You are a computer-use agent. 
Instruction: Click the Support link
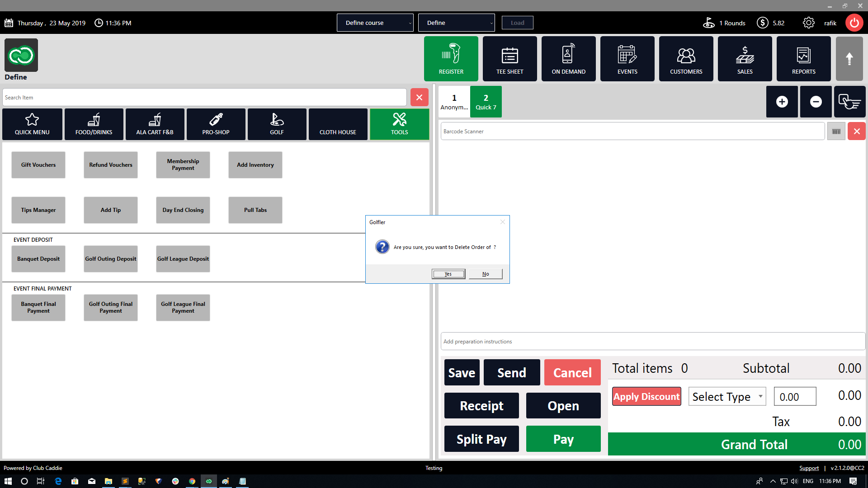tap(809, 468)
